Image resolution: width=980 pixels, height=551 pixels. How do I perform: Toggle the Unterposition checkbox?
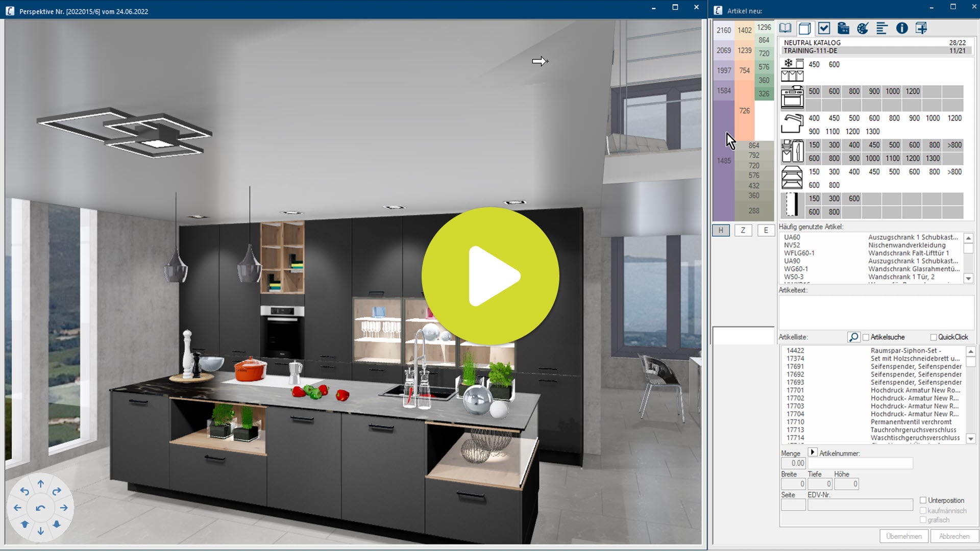tap(923, 500)
